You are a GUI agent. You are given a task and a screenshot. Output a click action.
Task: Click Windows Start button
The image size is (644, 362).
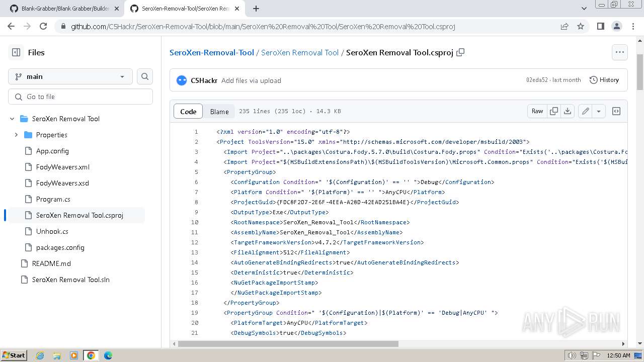14,355
